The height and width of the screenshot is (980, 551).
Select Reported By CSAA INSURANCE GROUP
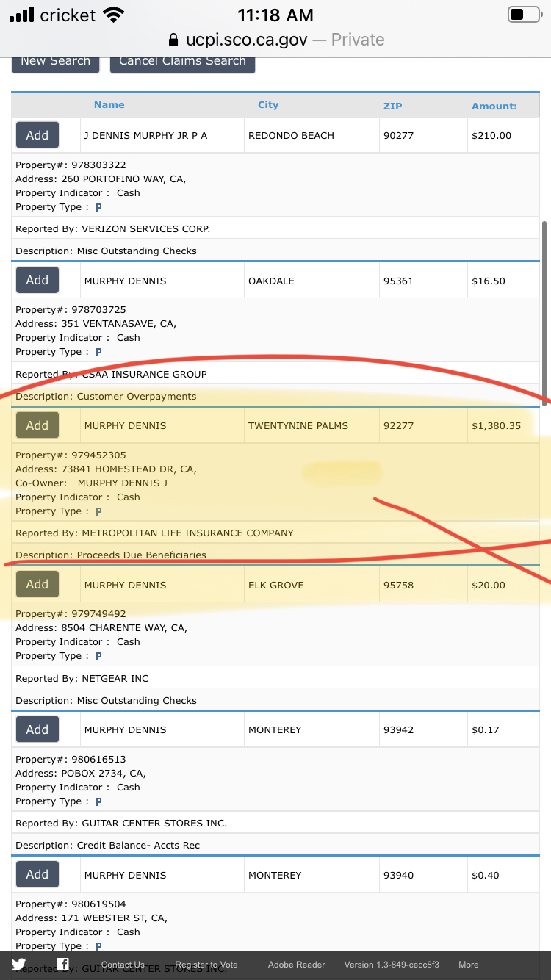111,374
